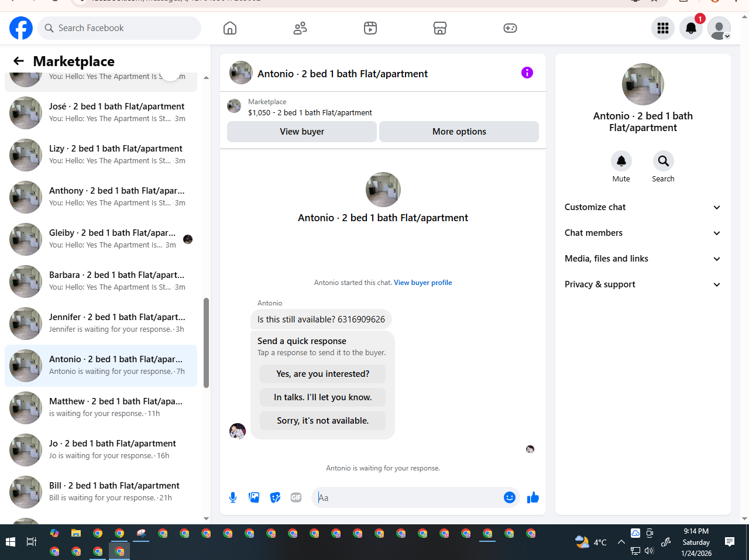Expand Chat members section
The height and width of the screenshot is (560, 749).
point(643,233)
